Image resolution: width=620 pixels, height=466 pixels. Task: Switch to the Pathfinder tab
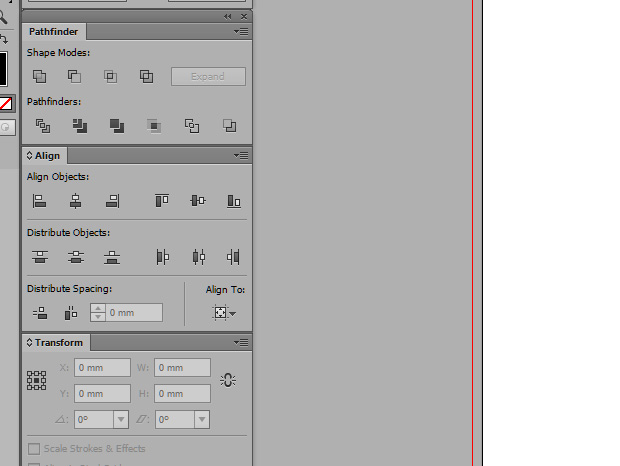click(x=53, y=32)
